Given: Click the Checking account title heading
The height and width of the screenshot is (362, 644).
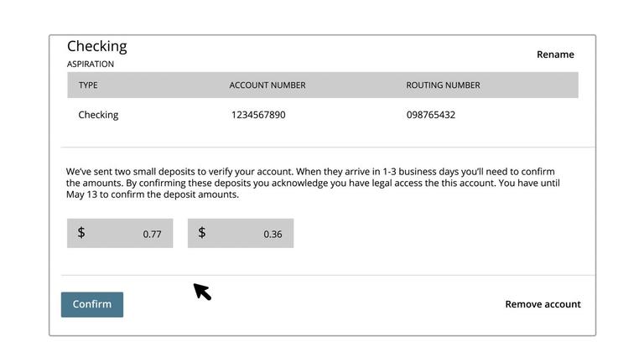Looking at the screenshot, I should (97, 46).
